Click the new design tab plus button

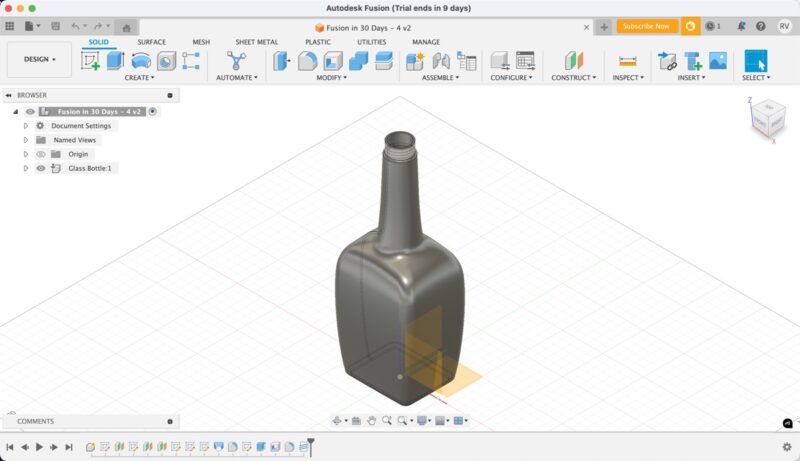(x=604, y=27)
